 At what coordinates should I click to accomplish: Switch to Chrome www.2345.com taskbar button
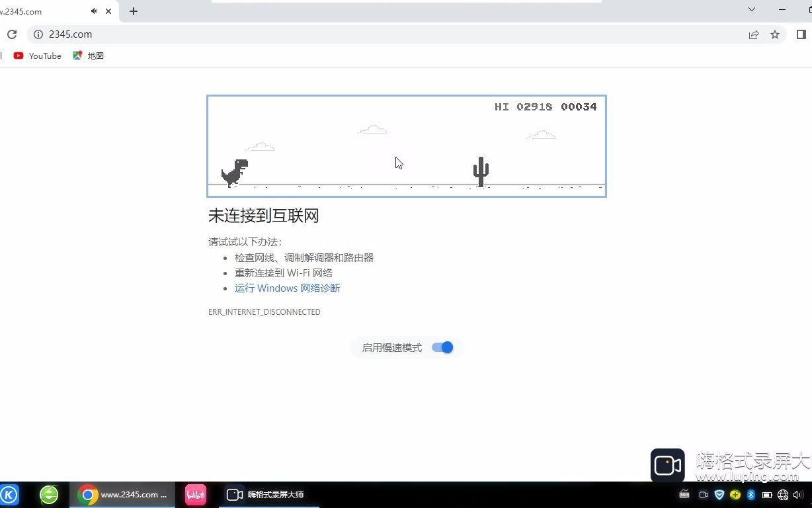tap(122, 495)
